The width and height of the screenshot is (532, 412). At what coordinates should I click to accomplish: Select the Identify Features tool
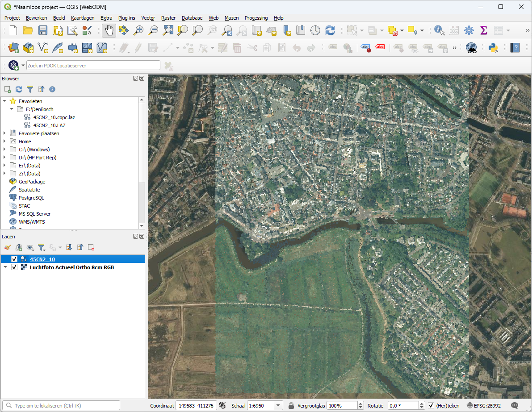point(439,30)
